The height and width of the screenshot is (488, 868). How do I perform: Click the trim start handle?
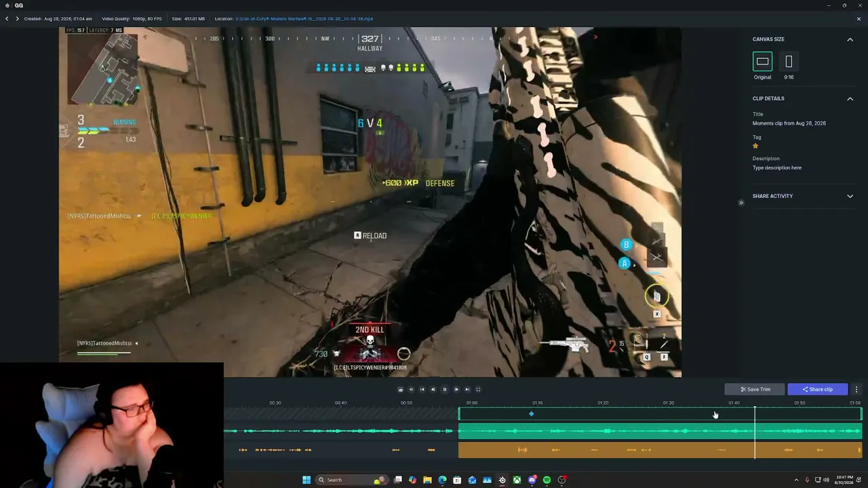(460, 413)
